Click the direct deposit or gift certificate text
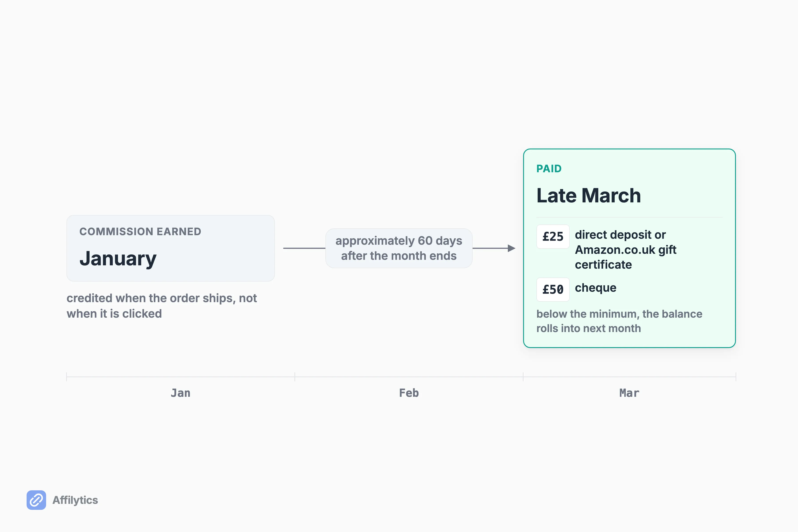Image resolution: width=798 pixels, height=532 pixels. coord(626,249)
